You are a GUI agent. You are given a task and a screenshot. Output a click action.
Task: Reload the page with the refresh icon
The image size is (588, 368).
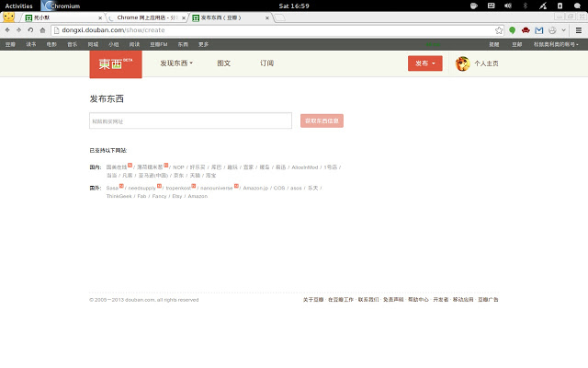tap(30, 30)
